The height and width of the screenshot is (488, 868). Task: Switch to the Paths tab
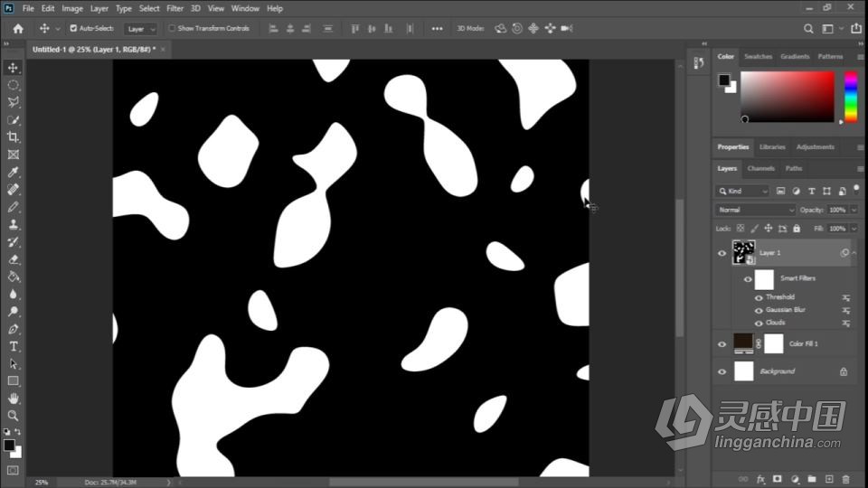793,168
